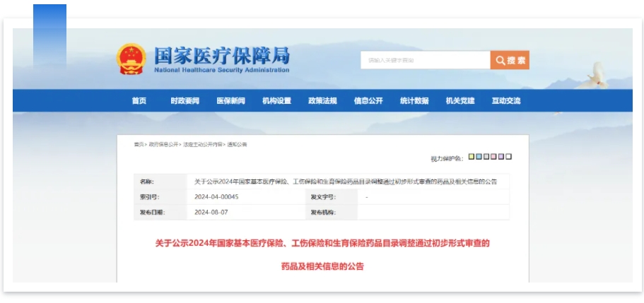Click the 法定主动公开内容 breadcrumb link
Screen dimensions: 644x303
point(203,144)
